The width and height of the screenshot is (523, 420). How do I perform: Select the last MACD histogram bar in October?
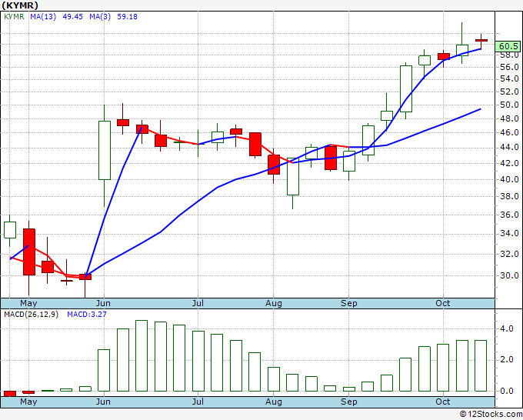tap(481, 365)
